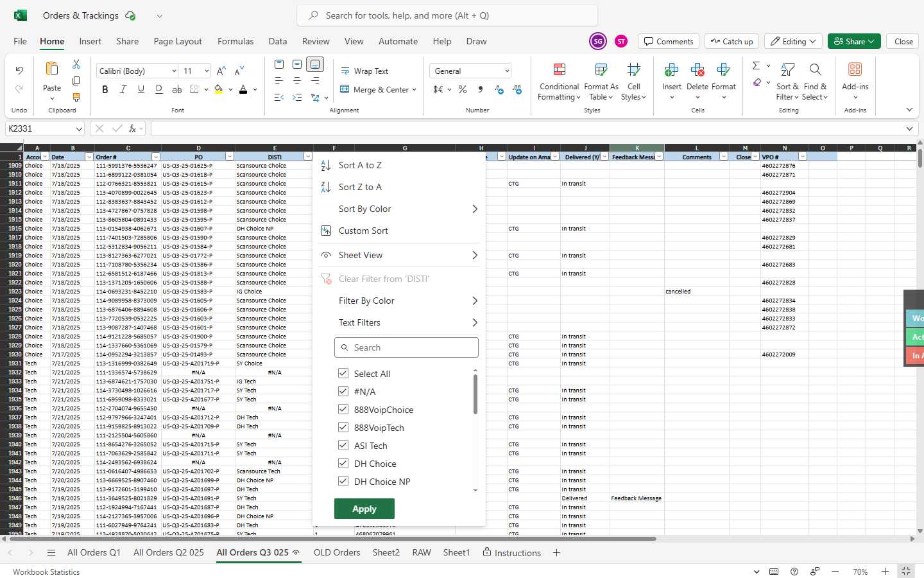Toggle Underline formatting
Image resolution: width=924 pixels, height=578 pixels.
pos(141,89)
